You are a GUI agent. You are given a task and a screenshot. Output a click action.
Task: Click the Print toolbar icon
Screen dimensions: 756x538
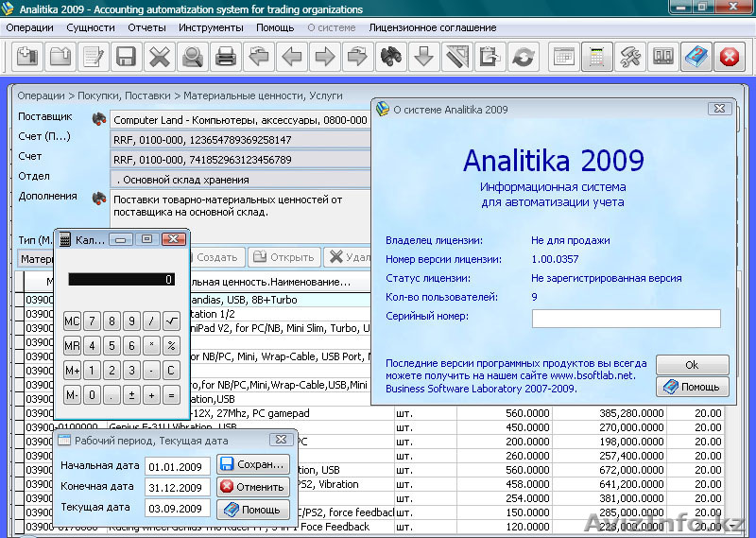(225, 57)
